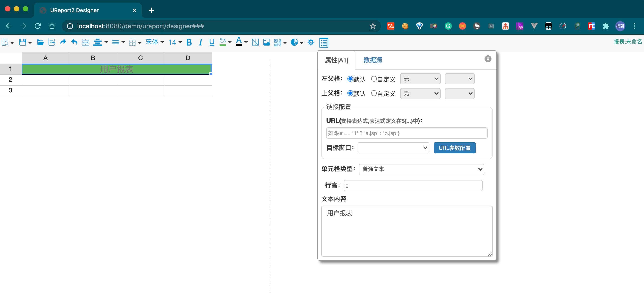Save the current report
Viewport: 644px width, 293px height.
point(22,42)
